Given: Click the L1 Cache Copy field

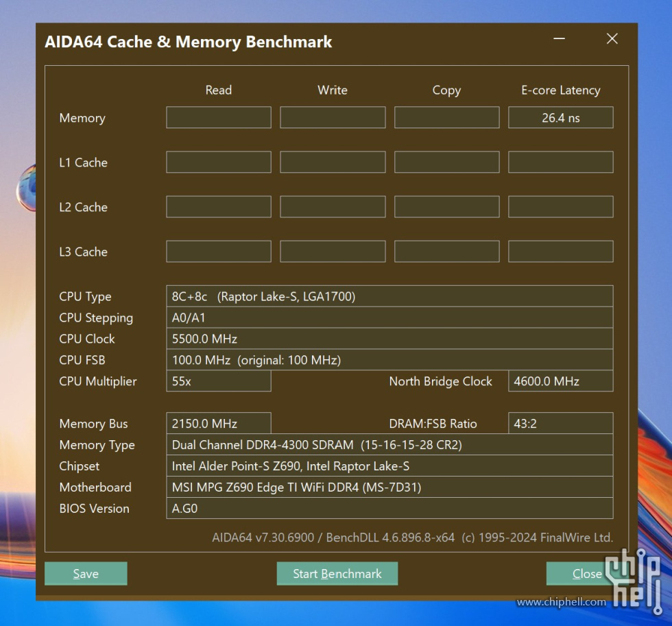Looking at the screenshot, I should [446, 162].
